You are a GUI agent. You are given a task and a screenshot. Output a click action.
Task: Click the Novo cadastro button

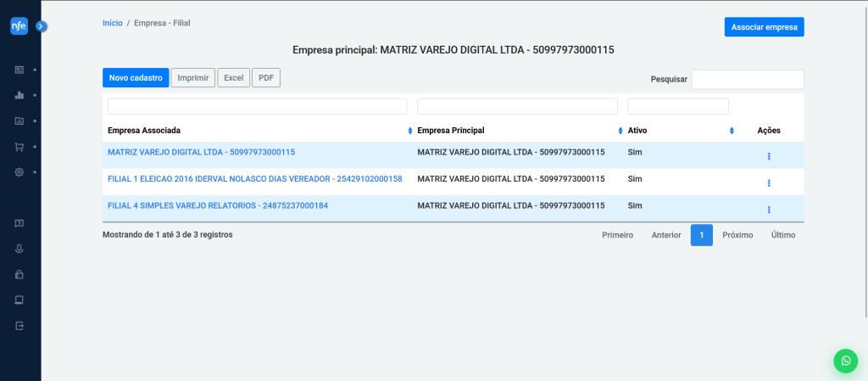(136, 78)
